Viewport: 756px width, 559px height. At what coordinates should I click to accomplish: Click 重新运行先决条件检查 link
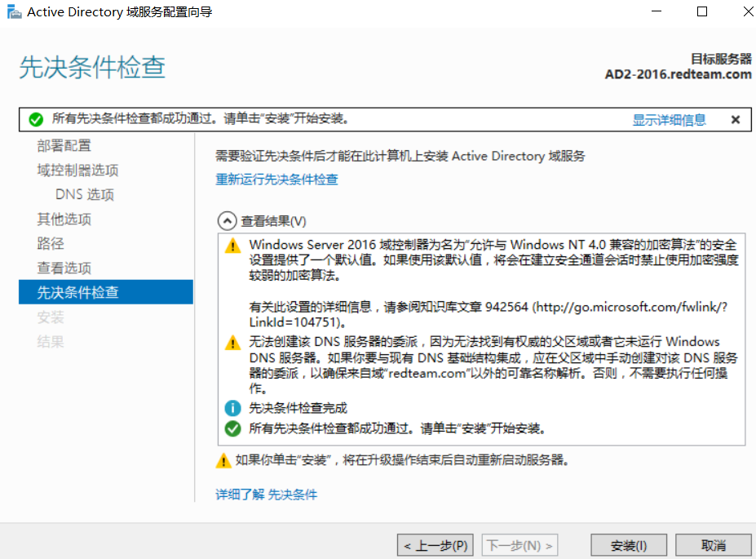coord(276,180)
